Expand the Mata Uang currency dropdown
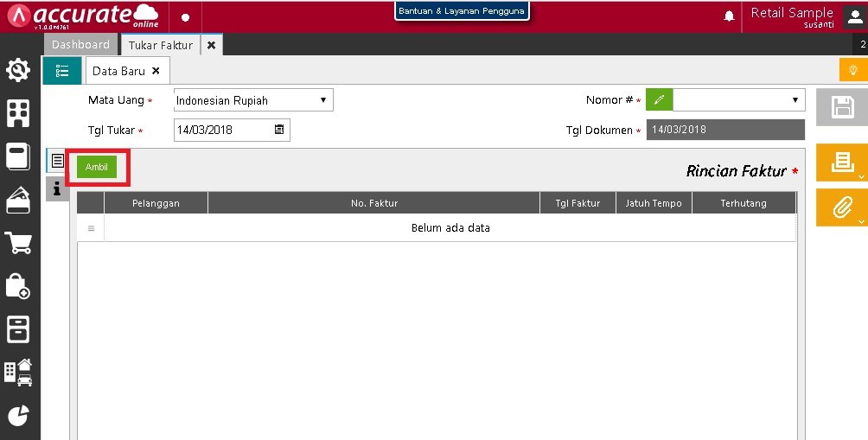The width and height of the screenshot is (868, 440). 253,100
